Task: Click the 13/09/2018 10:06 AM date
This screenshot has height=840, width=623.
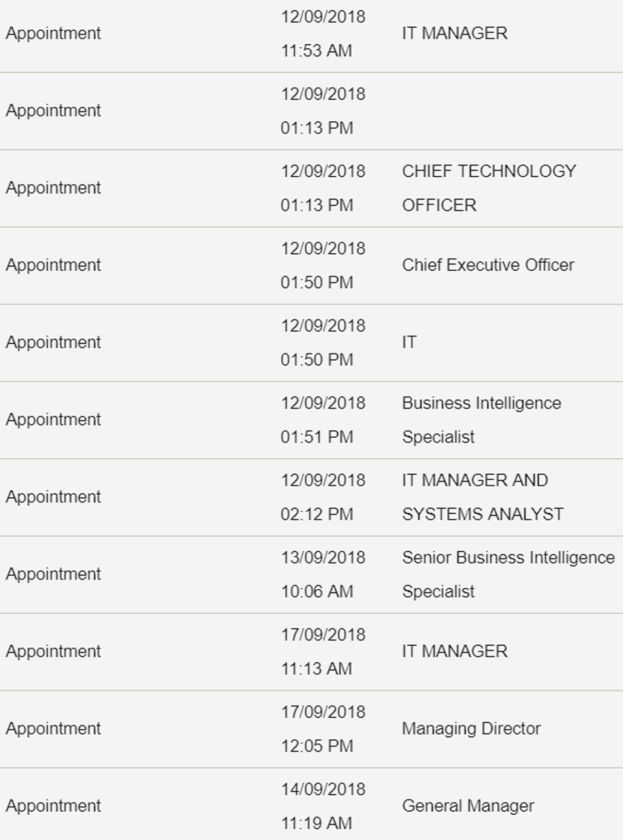Action: coord(323,575)
